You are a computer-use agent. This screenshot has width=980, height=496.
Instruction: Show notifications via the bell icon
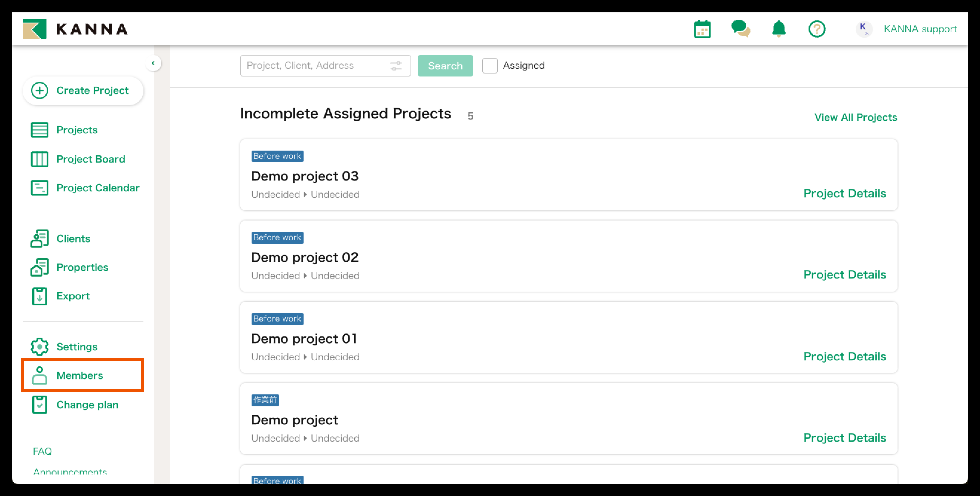tap(779, 29)
